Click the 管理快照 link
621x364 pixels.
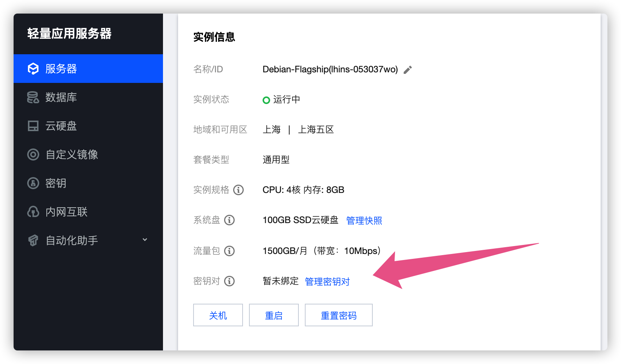click(x=364, y=220)
